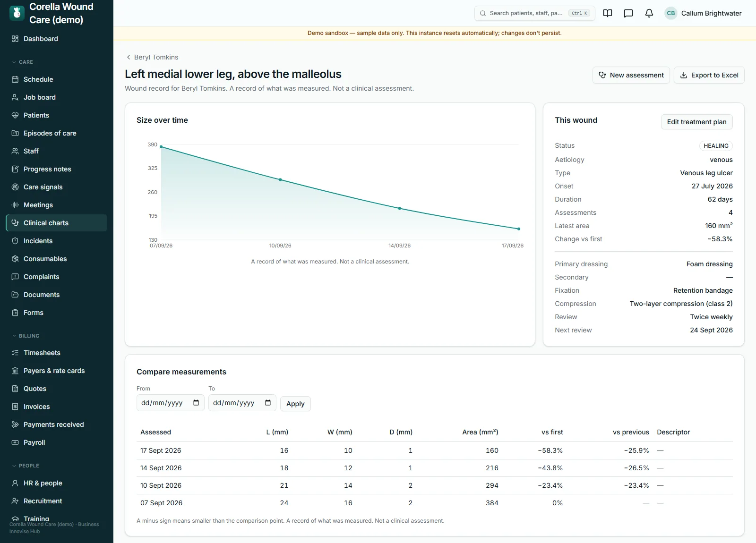Open Payroll from the sidebar
The image size is (756, 543).
pos(57,442)
